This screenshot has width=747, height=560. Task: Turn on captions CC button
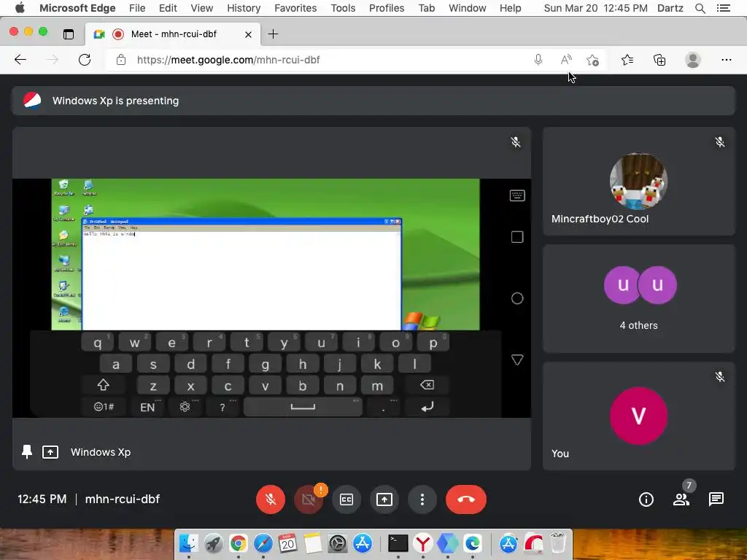[x=347, y=499]
